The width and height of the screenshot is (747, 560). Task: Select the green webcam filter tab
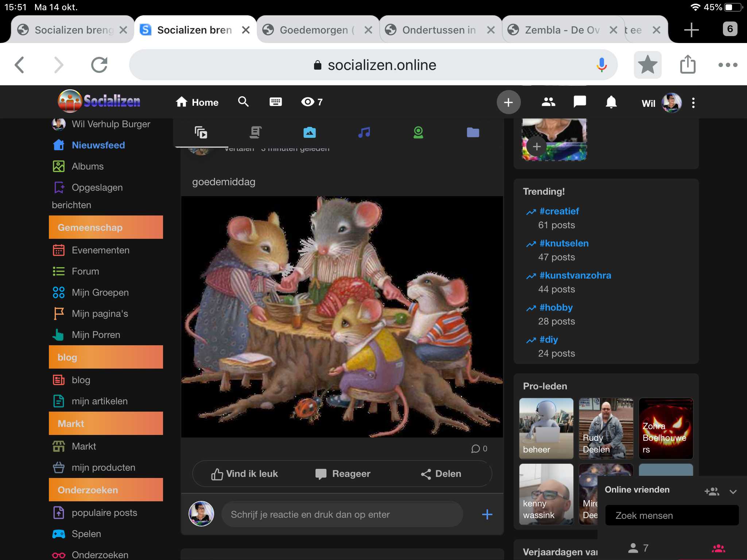418,132
